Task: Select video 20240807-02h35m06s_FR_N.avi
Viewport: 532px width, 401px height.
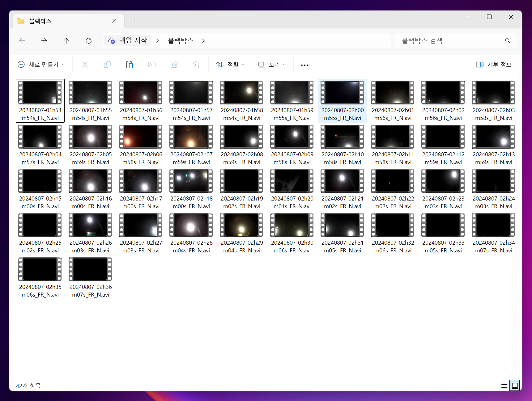Action: [x=40, y=277]
